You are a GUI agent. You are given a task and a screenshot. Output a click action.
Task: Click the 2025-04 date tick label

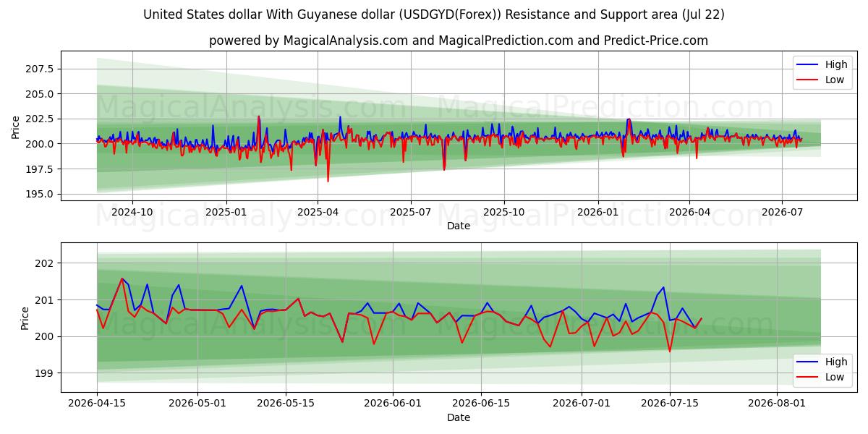(318, 213)
